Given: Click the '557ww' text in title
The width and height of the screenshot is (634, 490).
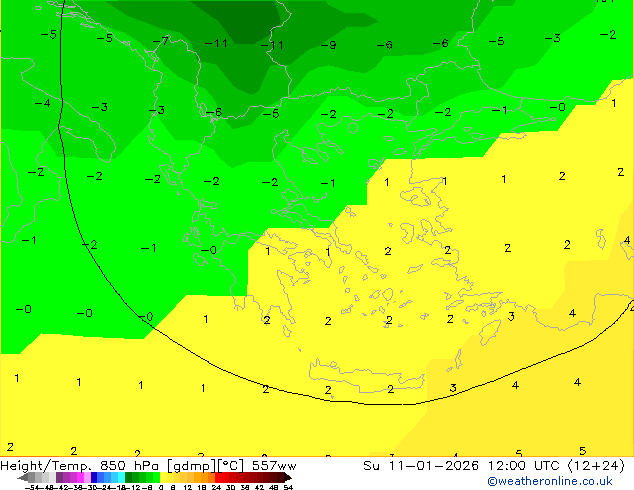Looking at the screenshot, I should pyautogui.click(x=274, y=466).
